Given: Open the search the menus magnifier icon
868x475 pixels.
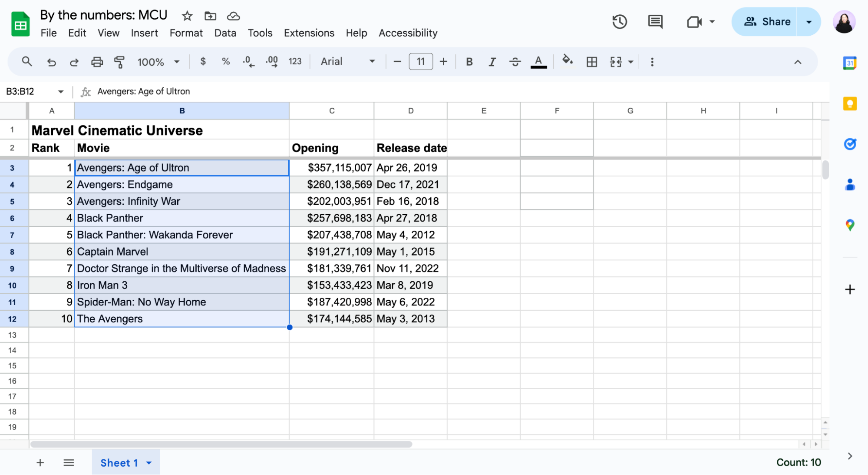Looking at the screenshot, I should (x=27, y=62).
